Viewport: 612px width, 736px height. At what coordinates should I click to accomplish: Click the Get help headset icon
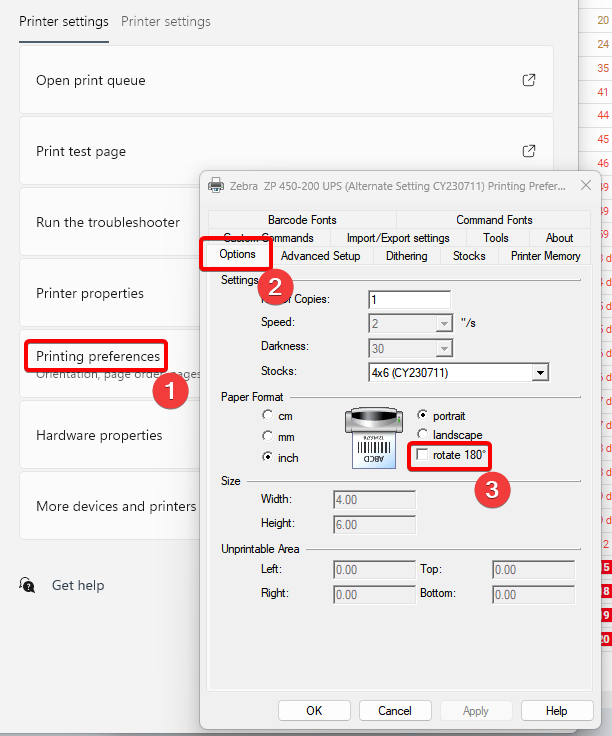click(28, 585)
